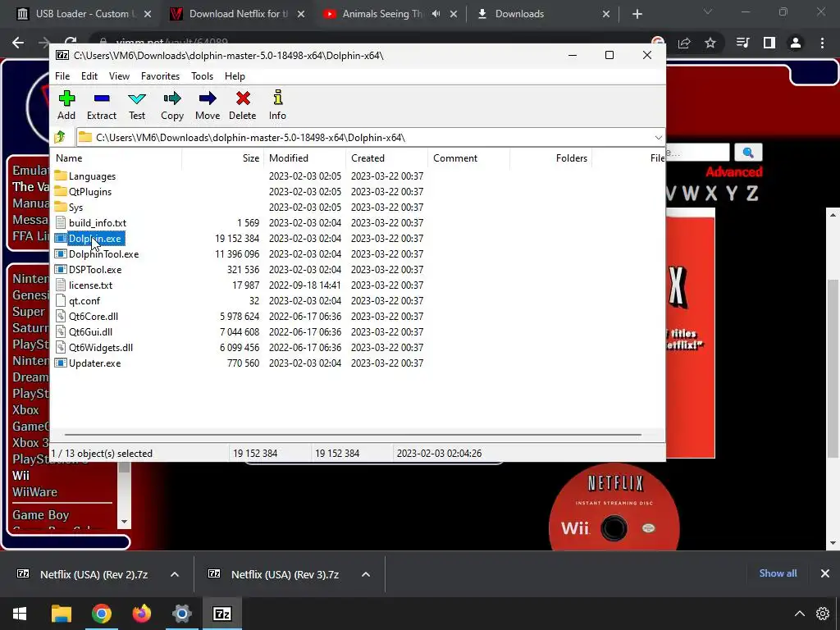Click the Info toolbar icon
Viewport: 840px width, 630px height.
click(277, 105)
